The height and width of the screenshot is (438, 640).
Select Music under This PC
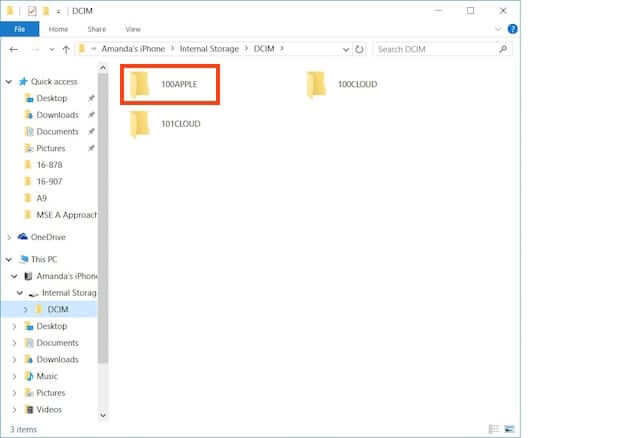click(47, 376)
